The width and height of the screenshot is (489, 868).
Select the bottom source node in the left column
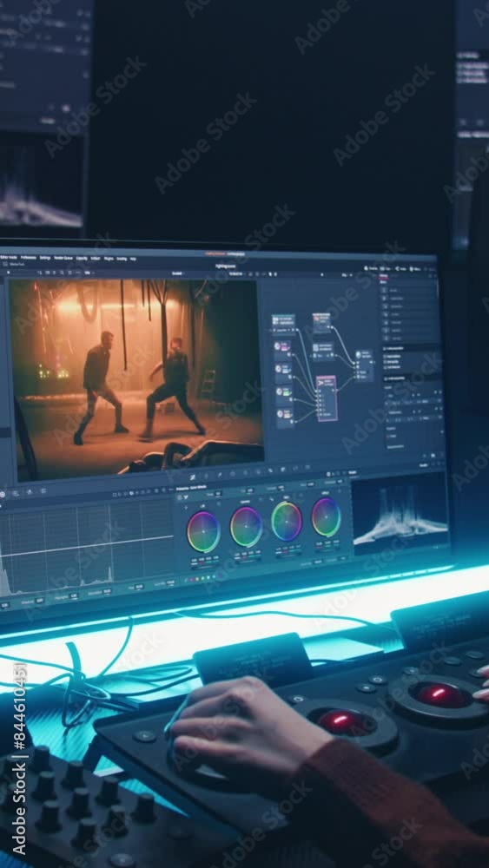283,418
